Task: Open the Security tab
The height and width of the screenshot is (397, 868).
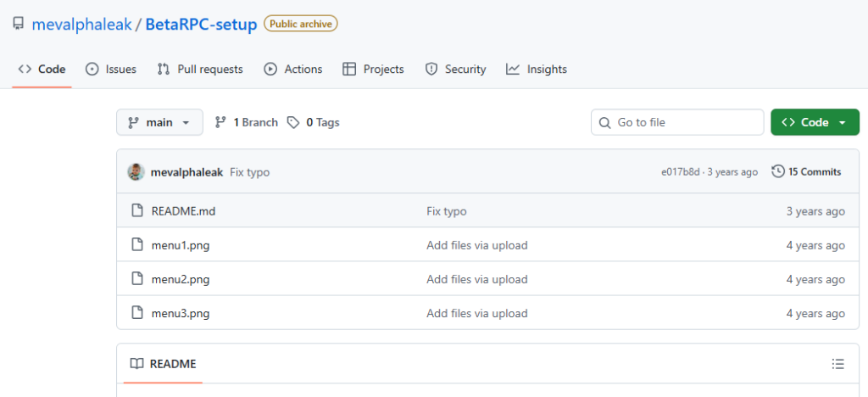Action: [x=455, y=70]
